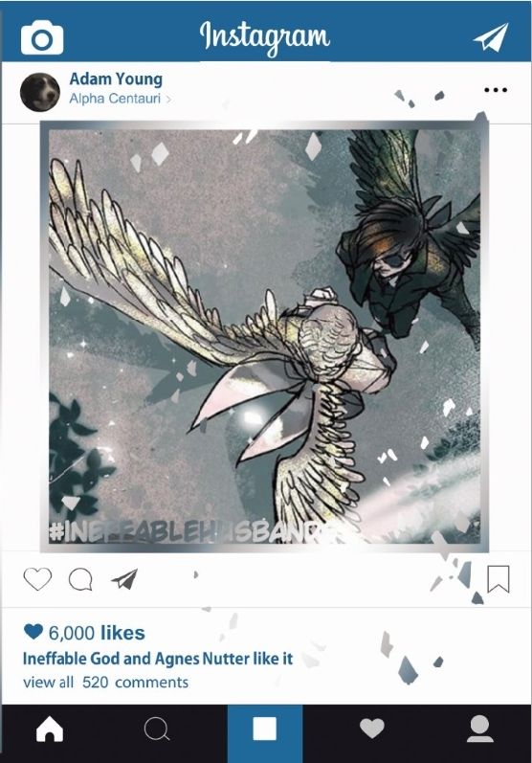Viewport: 532px width, 763px height.
Task: Open comments with speech bubble icon
Action: tap(80, 579)
